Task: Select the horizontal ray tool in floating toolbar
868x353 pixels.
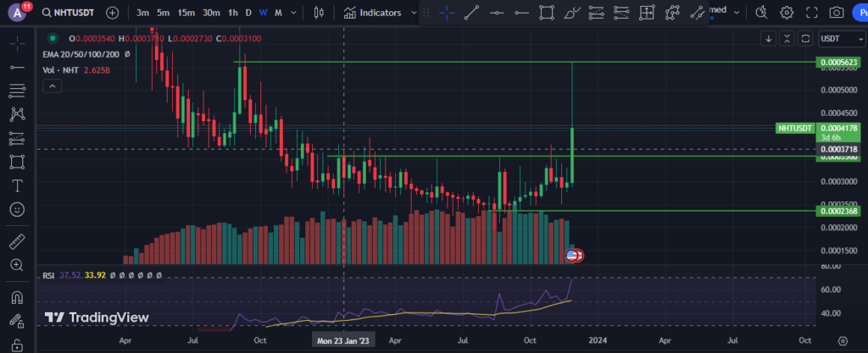Action: (x=521, y=13)
